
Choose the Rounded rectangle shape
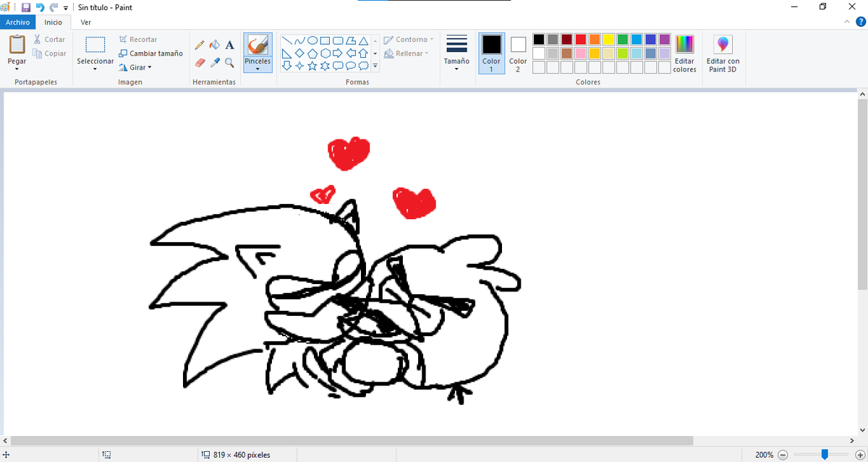339,40
